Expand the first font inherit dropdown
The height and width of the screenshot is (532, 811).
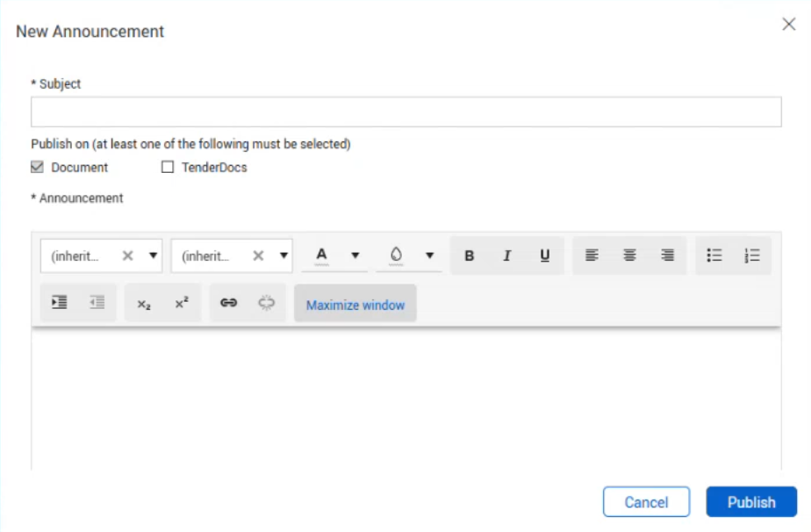pyautogui.click(x=154, y=256)
